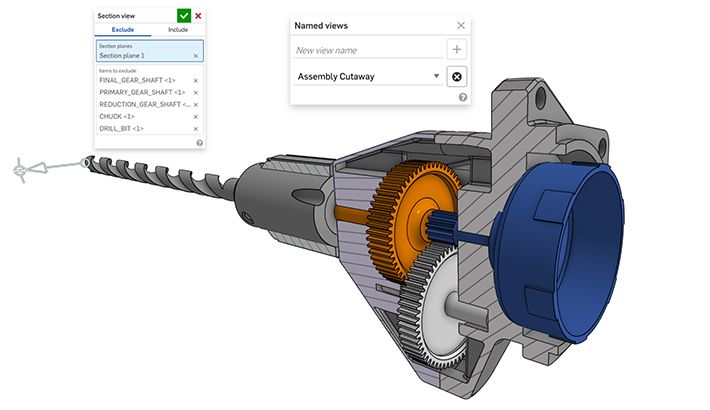Open Named views help icon
This screenshot has width=710, height=410.
463,97
